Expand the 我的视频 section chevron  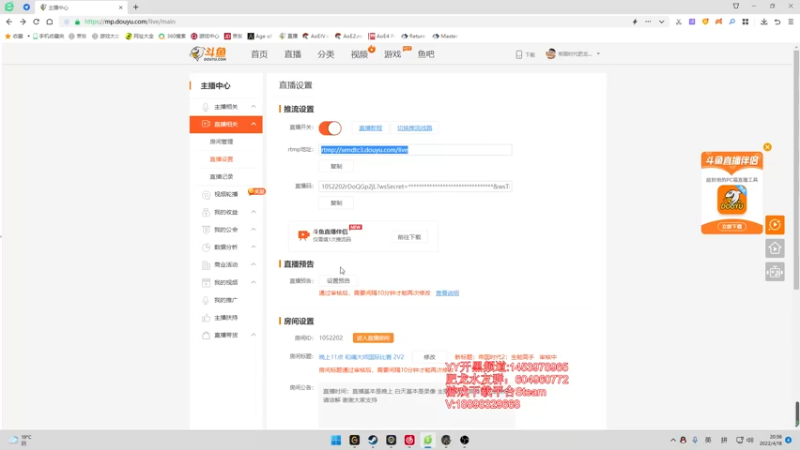[254, 282]
